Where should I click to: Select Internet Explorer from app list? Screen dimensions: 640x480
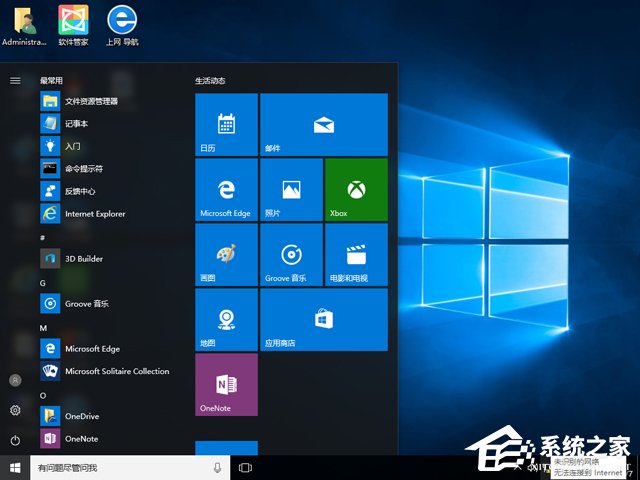click(x=95, y=213)
